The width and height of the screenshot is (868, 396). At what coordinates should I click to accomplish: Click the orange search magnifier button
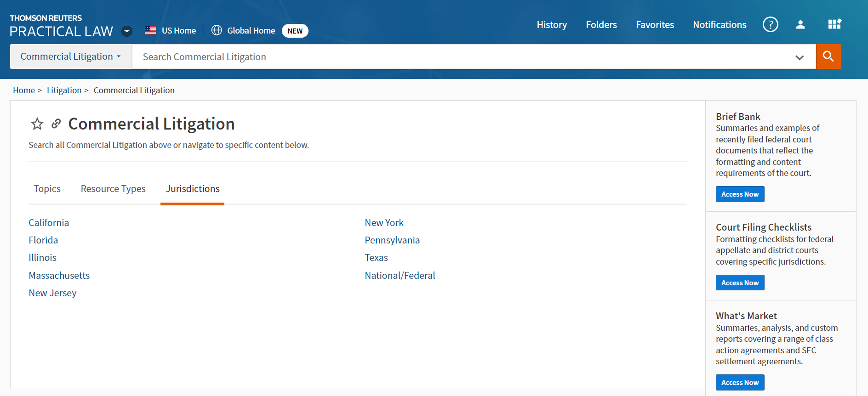828,57
